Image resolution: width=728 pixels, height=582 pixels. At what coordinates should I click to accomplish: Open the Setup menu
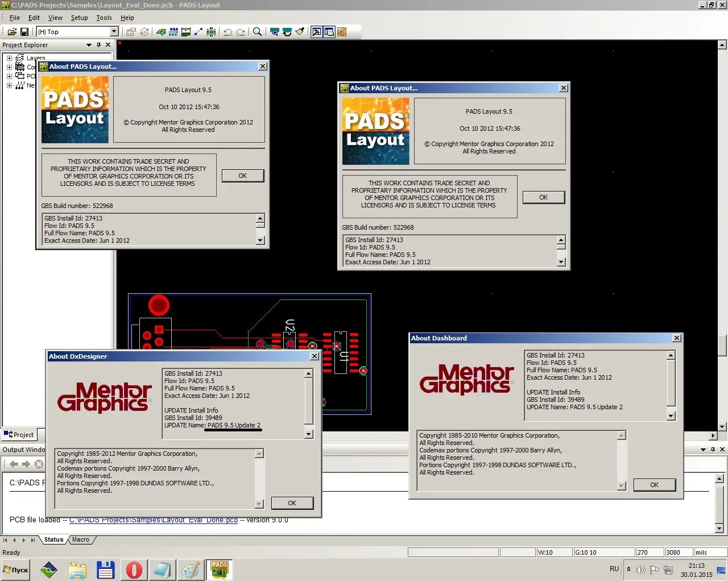point(79,18)
